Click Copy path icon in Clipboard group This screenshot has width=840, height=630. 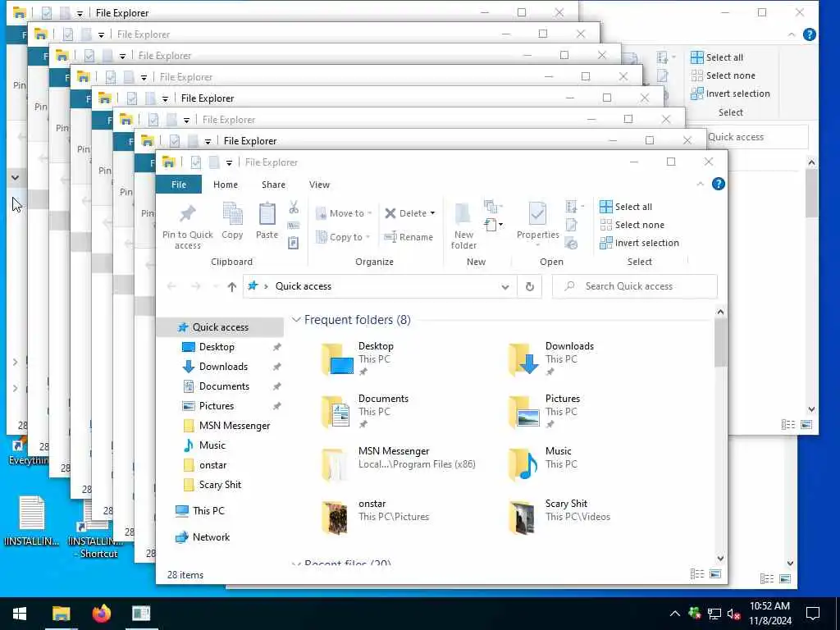point(294,226)
